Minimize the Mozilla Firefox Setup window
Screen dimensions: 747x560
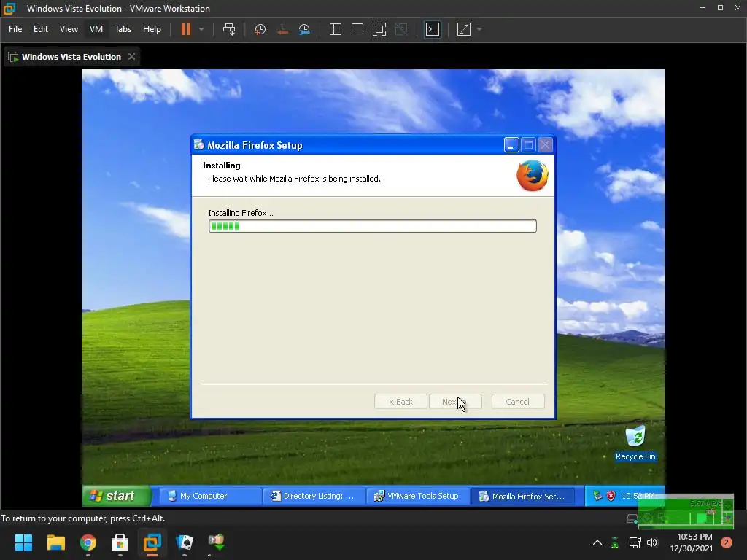(x=511, y=145)
